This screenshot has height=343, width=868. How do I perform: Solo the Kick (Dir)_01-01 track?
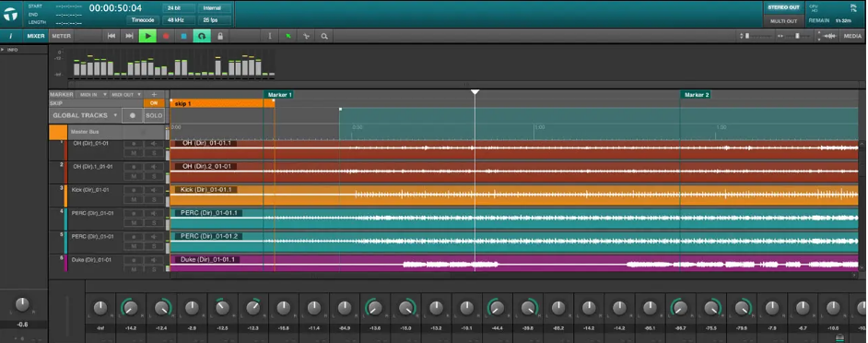pyautogui.click(x=153, y=199)
